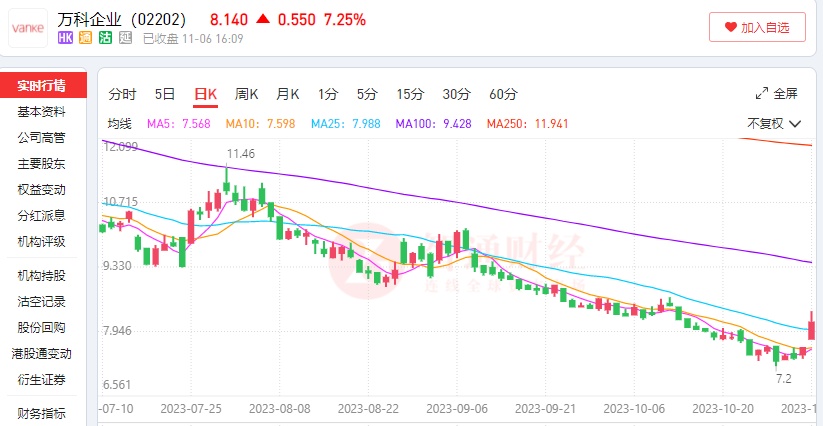Open 公司高管 sidebar item

pyautogui.click(x=42, y=138)
